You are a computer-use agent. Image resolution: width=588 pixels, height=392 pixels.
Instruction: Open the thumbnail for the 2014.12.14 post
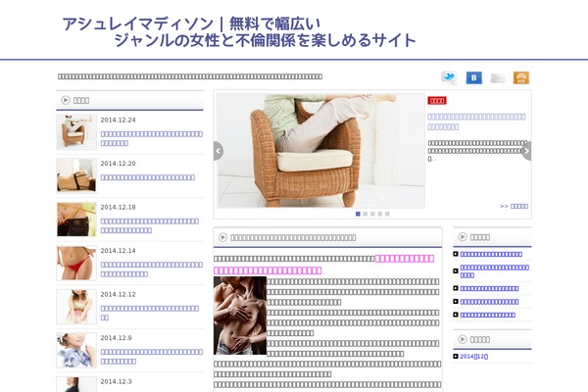click(76, 263)
